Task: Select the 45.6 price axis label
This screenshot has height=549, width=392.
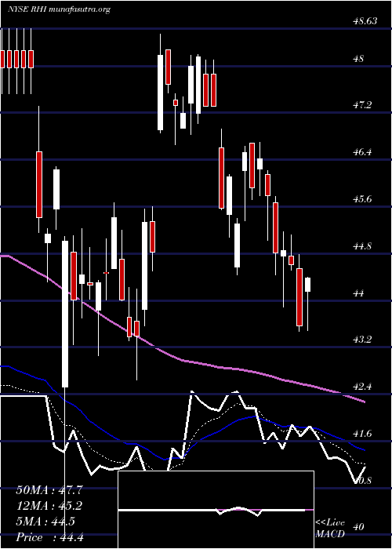Action: click(x=362, y=199)
